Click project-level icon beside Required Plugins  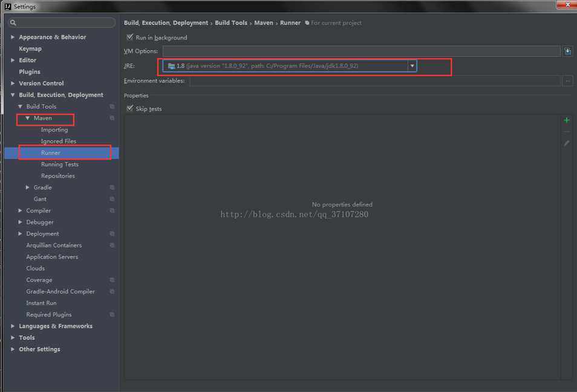tap(112, 315)
